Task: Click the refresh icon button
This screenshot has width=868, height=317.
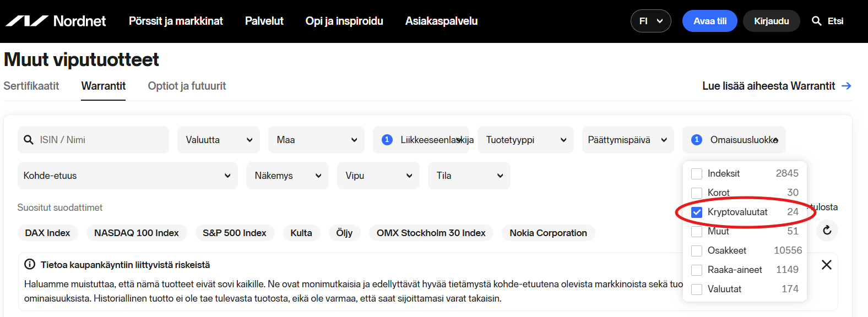Action: pyautogui.click(x=827, y=230)
